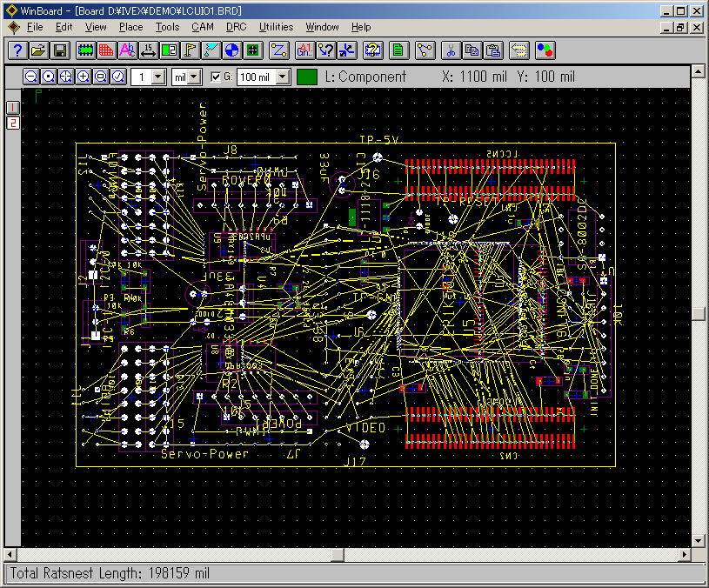
Task: Select the text Abc placement tool
Action: click(127, 50)
